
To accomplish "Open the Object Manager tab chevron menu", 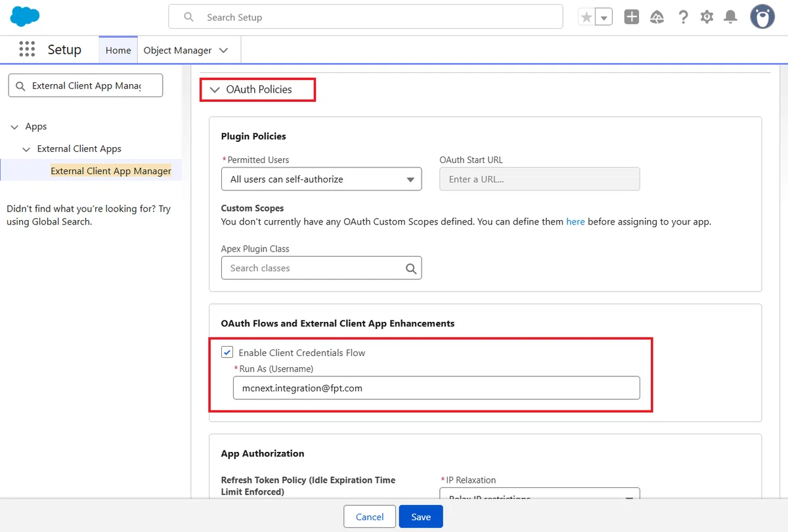I will [224, 50].
